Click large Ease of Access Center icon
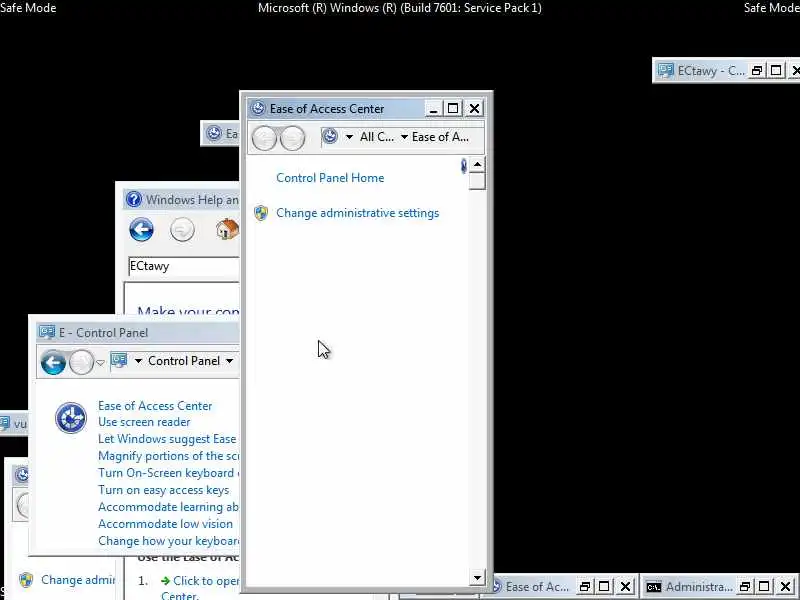800x600 pixels. click(71, 418)
